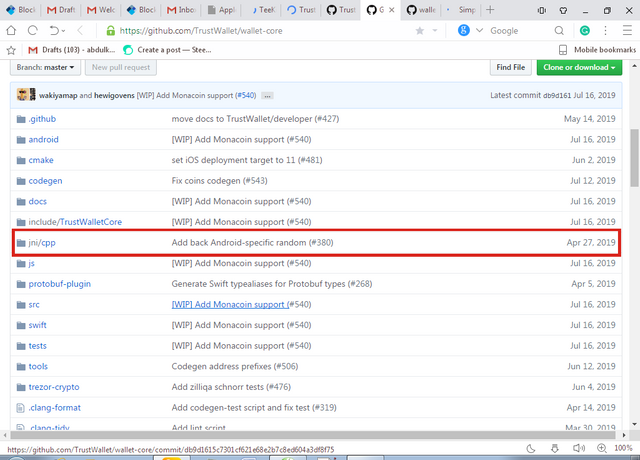Click the vertical scrollbar thumb
The height and width of the screenshot is (460, 640).
pyautogui.click(x=635, y=158)
